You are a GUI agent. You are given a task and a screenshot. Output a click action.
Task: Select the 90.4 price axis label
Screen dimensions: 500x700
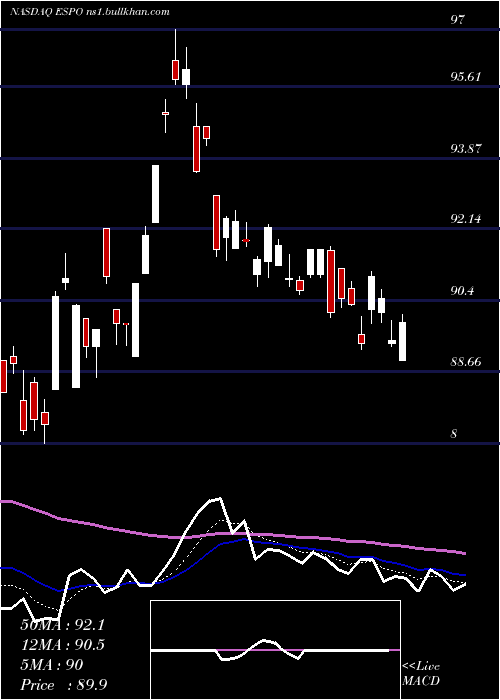[463, 291]
